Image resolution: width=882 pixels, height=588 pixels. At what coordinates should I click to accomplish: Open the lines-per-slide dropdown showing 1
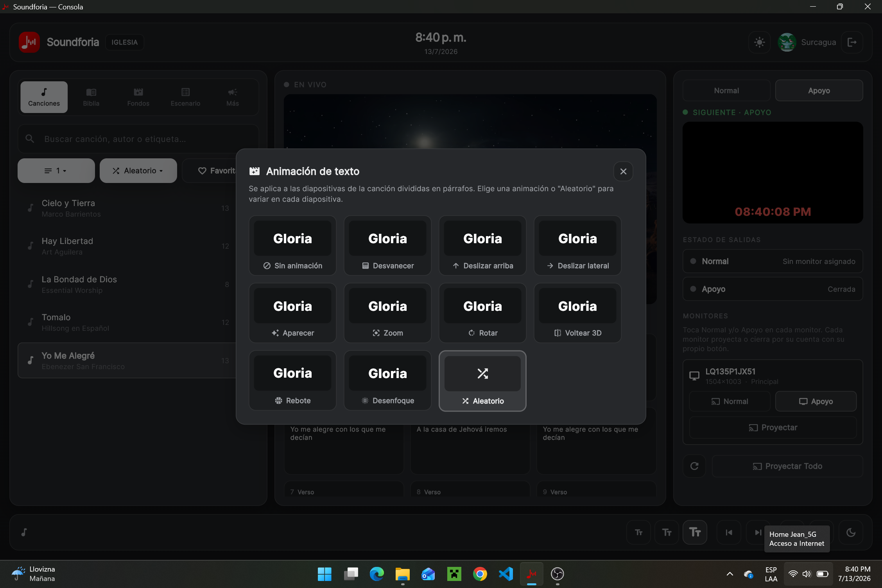click(x=56, y=170)
